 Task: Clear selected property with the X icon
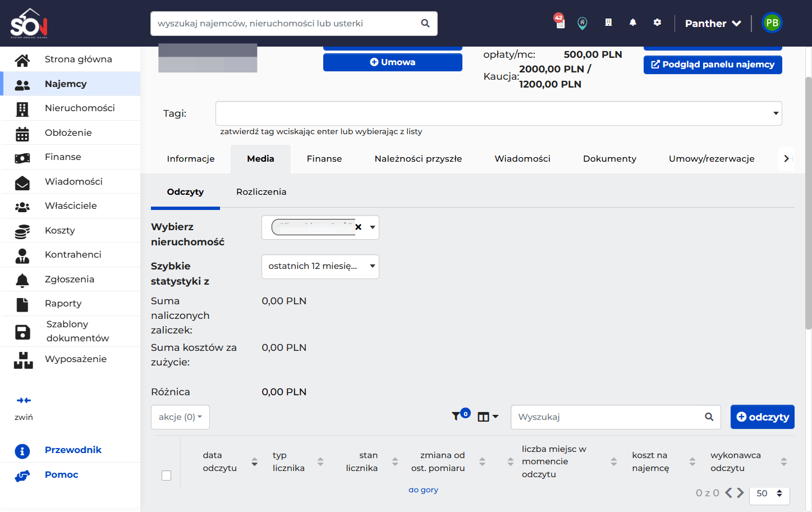[x=358, y=227]
